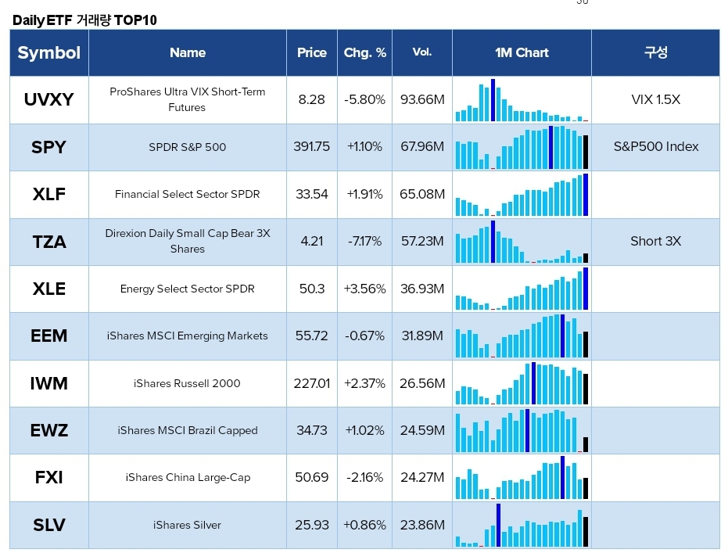Click the Short 3X composition cell

(x=655, y=242)
